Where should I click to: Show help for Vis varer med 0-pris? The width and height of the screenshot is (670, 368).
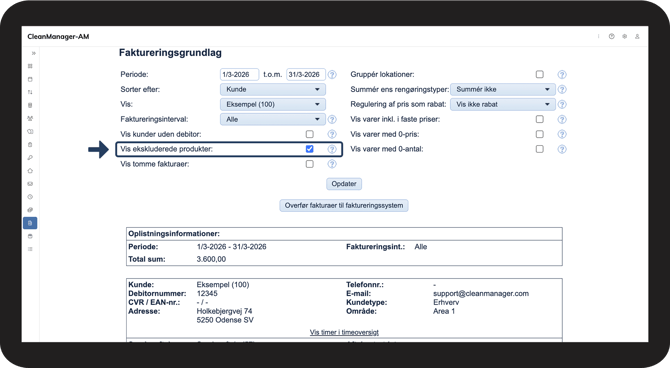click(x=562, y=134)
